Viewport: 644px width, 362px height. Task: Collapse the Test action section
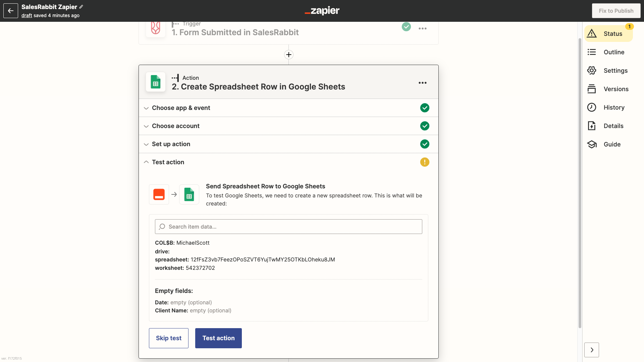288,162
